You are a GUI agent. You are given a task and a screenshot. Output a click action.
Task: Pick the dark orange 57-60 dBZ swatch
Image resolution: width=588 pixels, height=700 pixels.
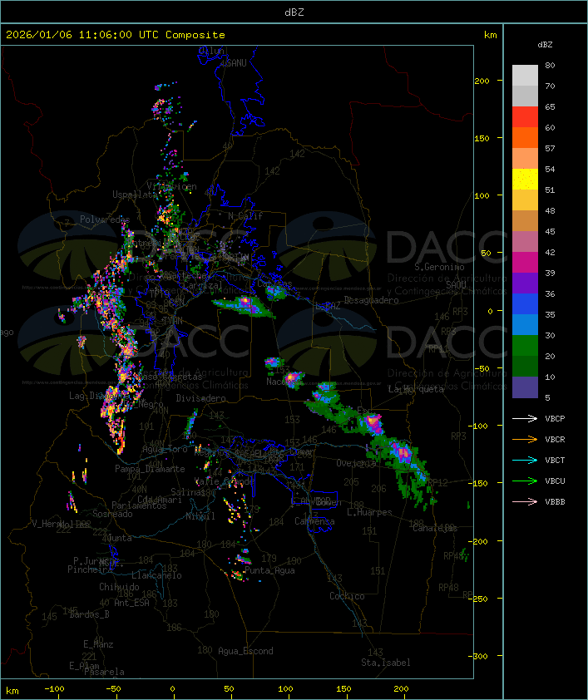point(525,137)
